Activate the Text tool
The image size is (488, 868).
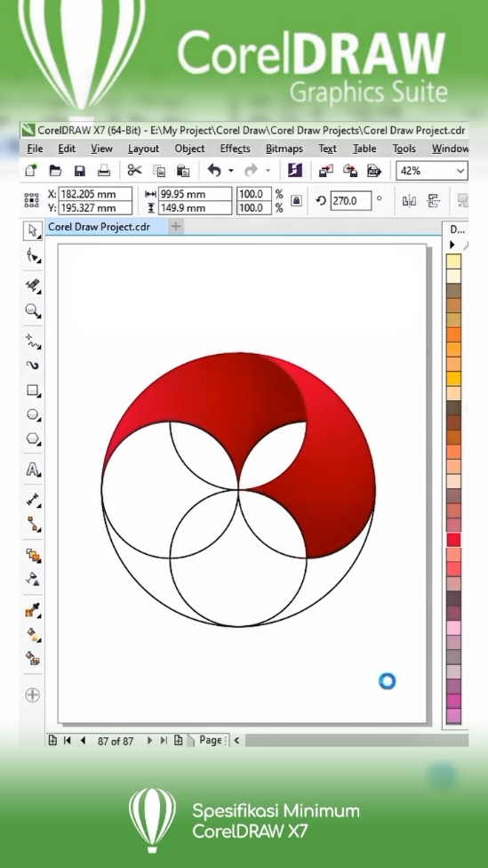click(x=33, y=470)
